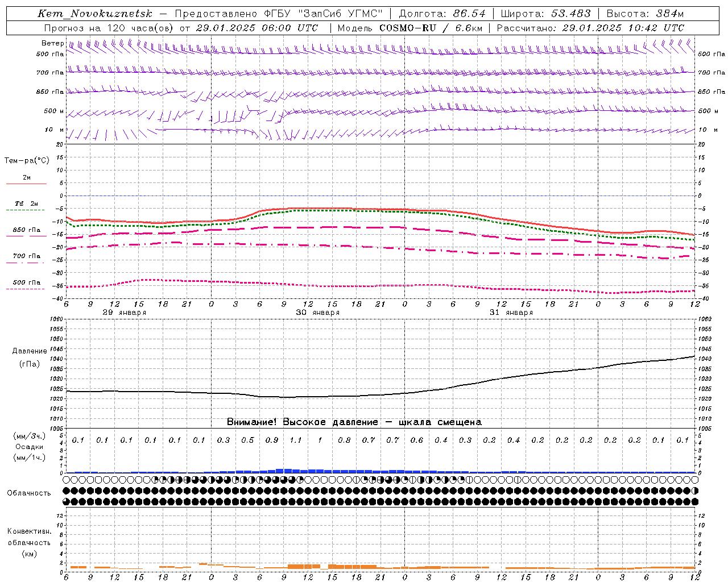Click the Осадки precipitation label
The height and width of the screenshot is (582, 728).
click(x=30, y=447)
